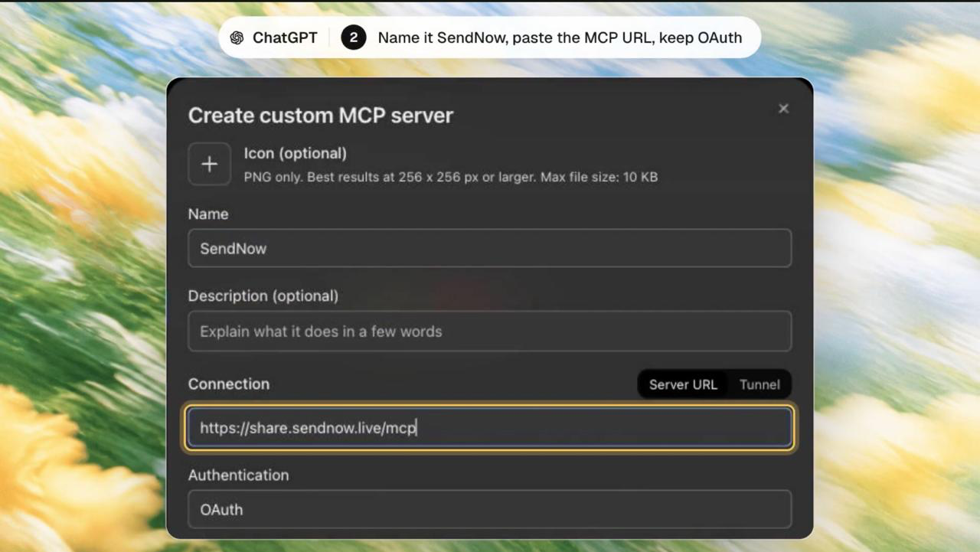Image resolution: width=980 pixels, height=552 pixels.
Task: Click the server URL field with share.sendnow.live
Action: [x=489, y=427]
